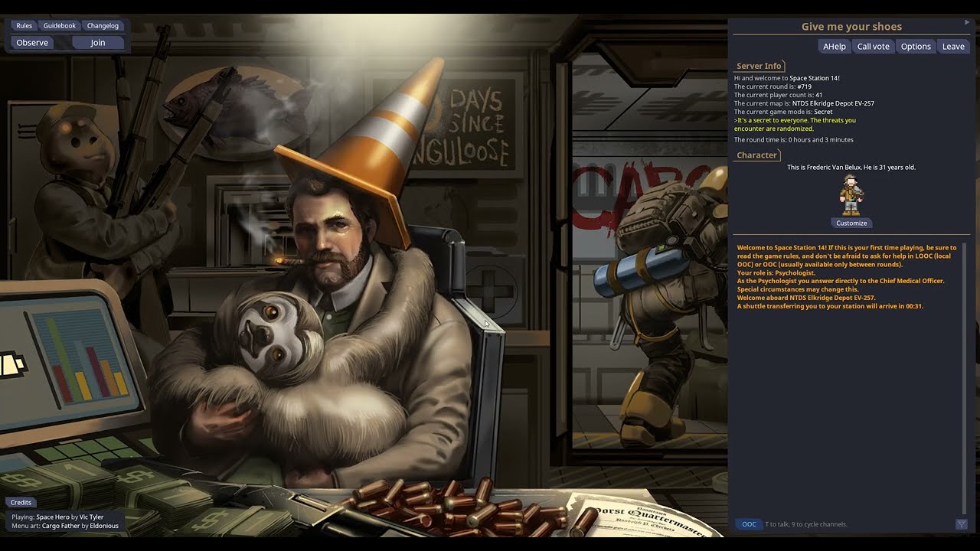View the Changelog

pyautogui.click(x=103, y=25)
